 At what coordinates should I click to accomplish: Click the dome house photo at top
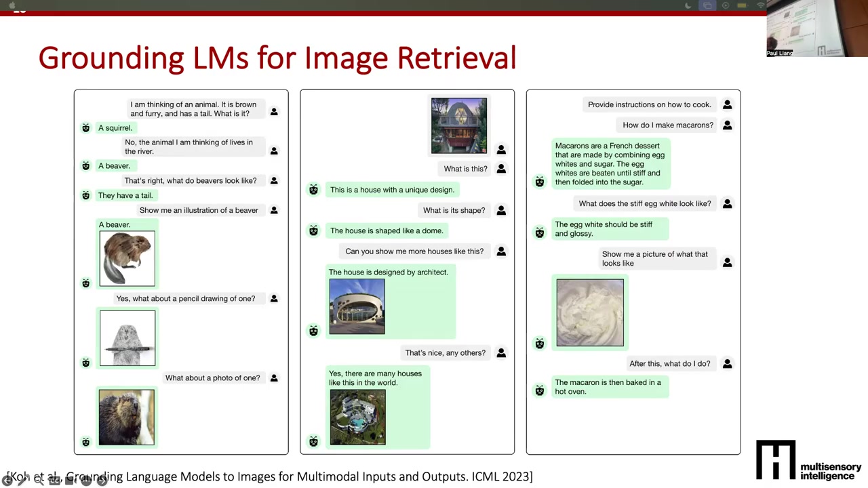[x=459, y=126]
